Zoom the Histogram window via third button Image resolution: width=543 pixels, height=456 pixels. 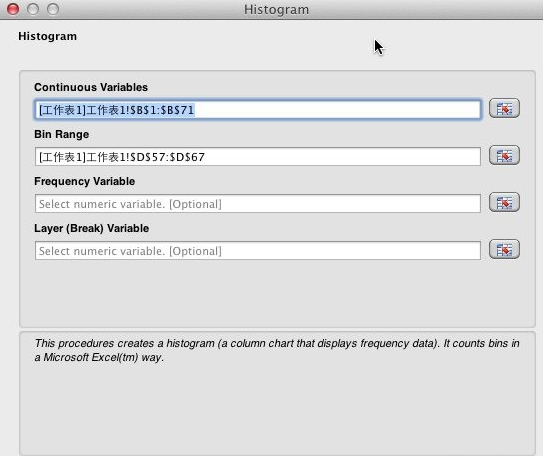coord(53,9)
